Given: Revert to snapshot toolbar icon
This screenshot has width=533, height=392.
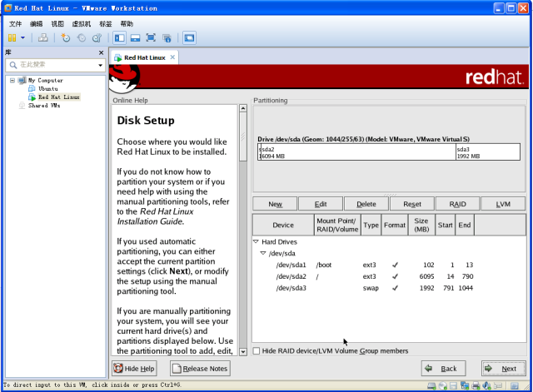Looking at the screenshot, I should pos(82,37).
